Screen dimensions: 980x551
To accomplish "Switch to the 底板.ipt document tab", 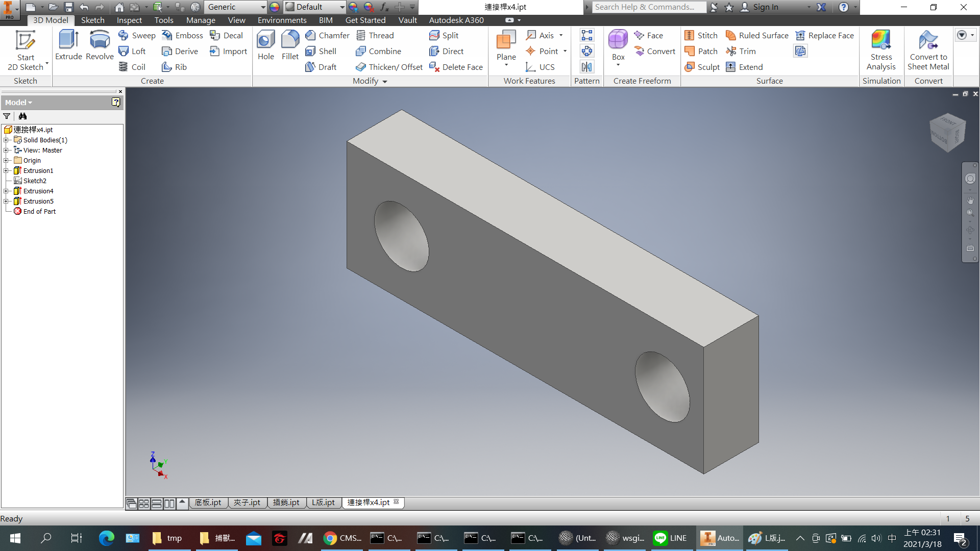I will [208, 503].
